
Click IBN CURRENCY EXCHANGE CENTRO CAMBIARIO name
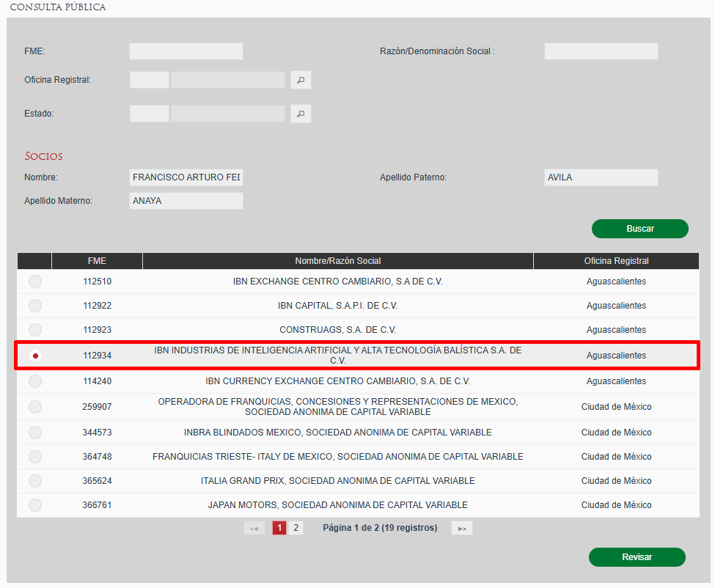[338, 381]
